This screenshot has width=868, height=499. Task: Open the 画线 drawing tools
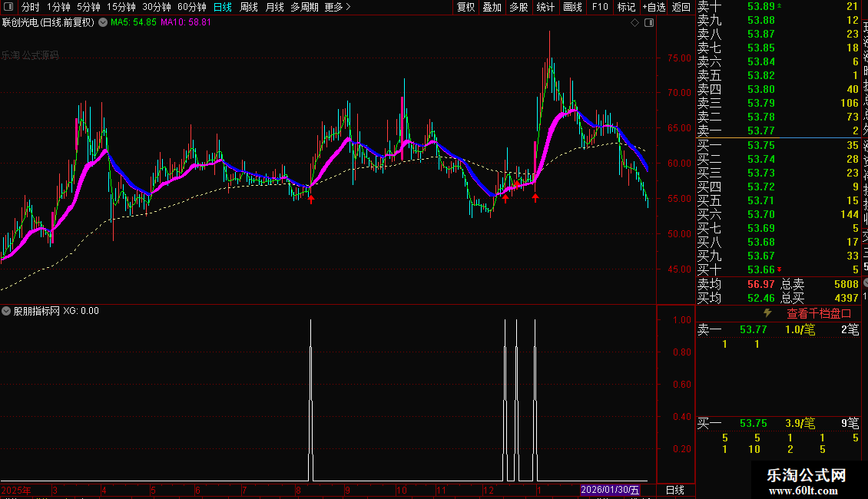(x=573, y=7)
